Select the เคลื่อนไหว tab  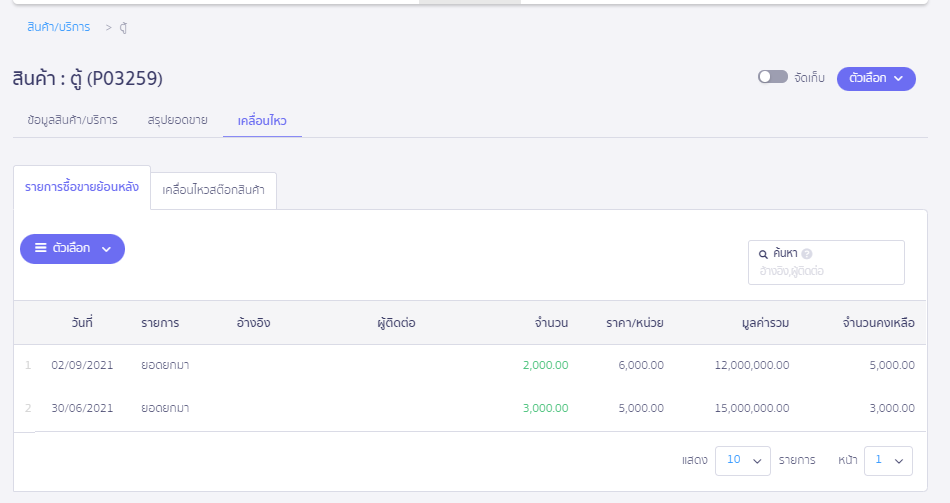(x=262, y=120)
